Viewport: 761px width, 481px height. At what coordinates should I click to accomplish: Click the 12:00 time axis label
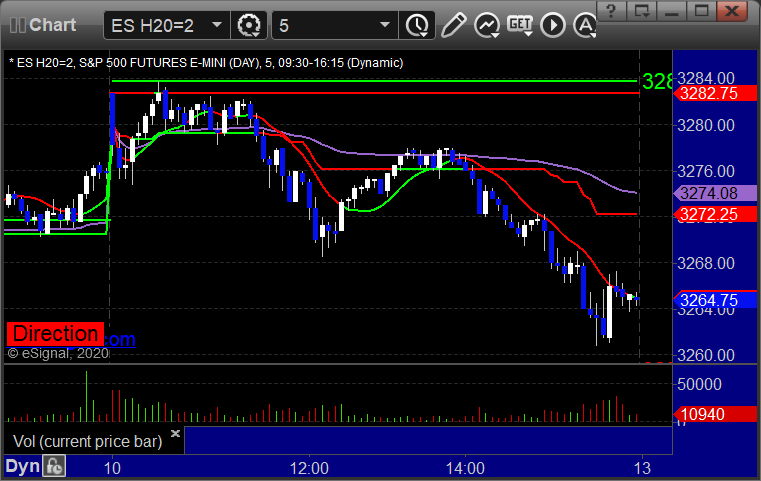coord(309,468)
